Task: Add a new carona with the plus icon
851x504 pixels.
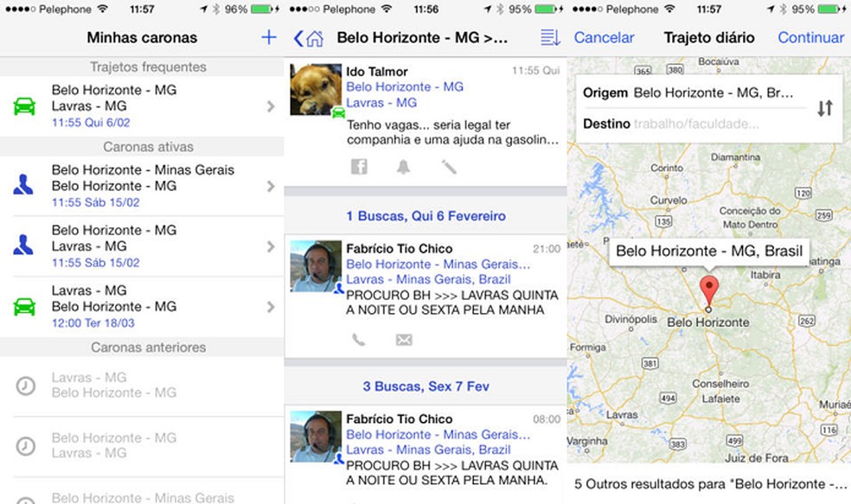Action: pos(268,37)
